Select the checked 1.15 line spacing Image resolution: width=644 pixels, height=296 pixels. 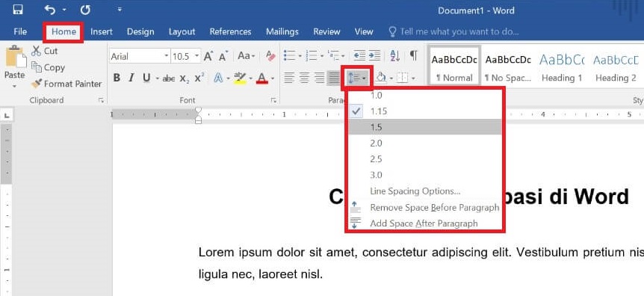point(424,111)
